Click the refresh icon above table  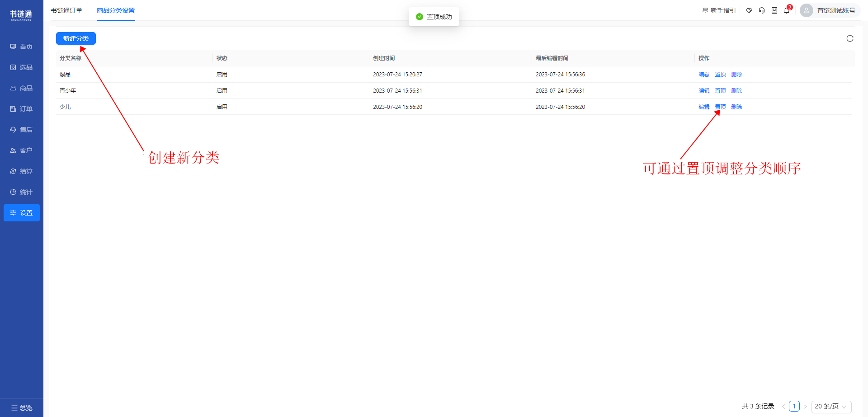850,38
